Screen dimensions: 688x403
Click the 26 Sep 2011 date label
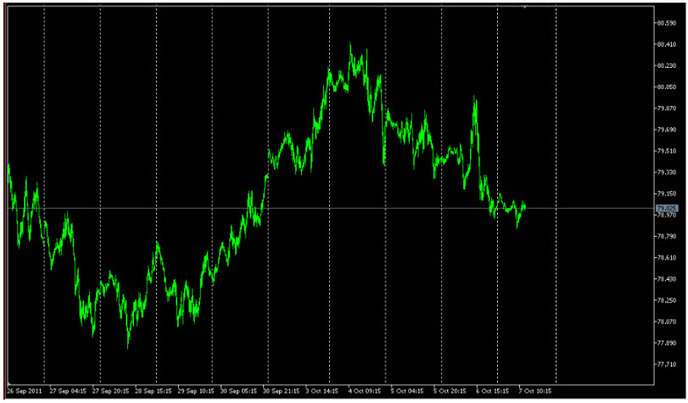pyautogui.click(x=25, y=391)
